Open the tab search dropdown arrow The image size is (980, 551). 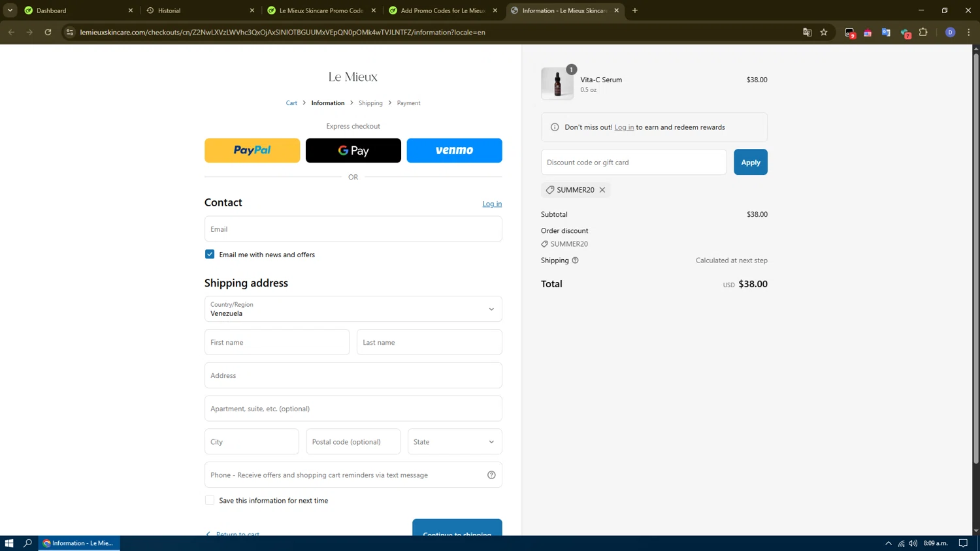[x=10, y=10]
